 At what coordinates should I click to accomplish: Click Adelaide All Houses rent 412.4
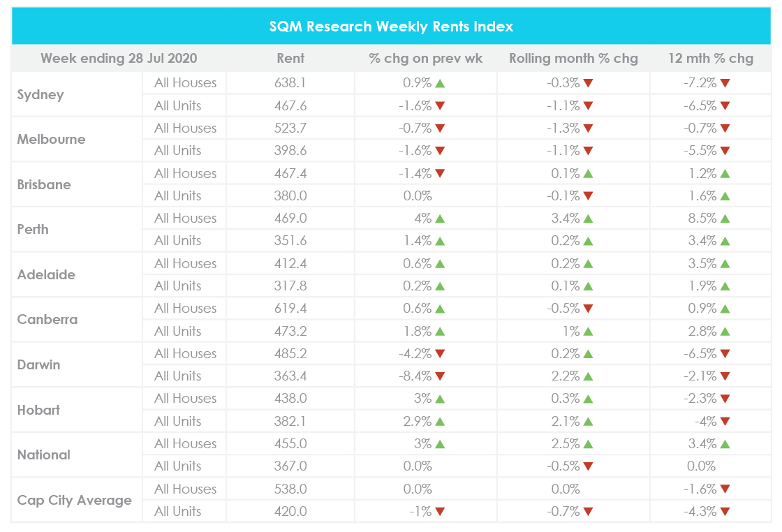point(290,263)
